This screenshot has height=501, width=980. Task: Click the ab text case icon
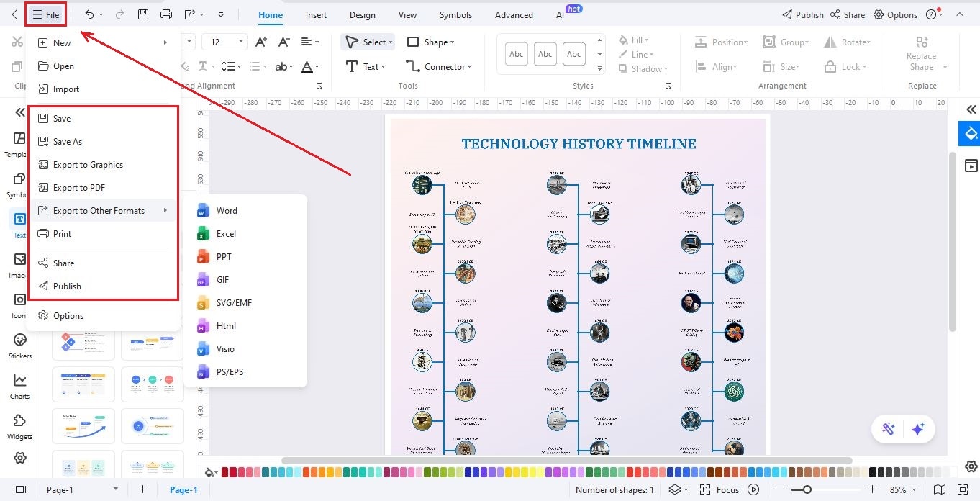pos(281,66)
